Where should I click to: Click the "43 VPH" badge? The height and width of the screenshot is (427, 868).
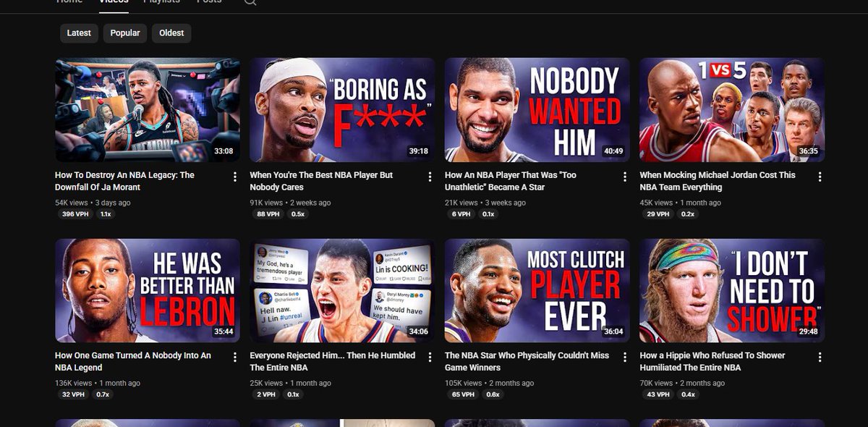pyautogui.click(x=658, y=394)
